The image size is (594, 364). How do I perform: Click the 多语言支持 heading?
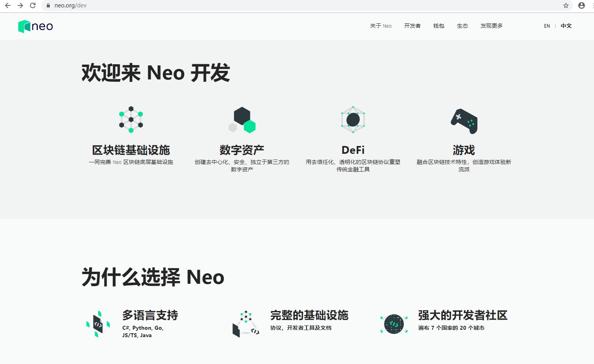point(150,315)
